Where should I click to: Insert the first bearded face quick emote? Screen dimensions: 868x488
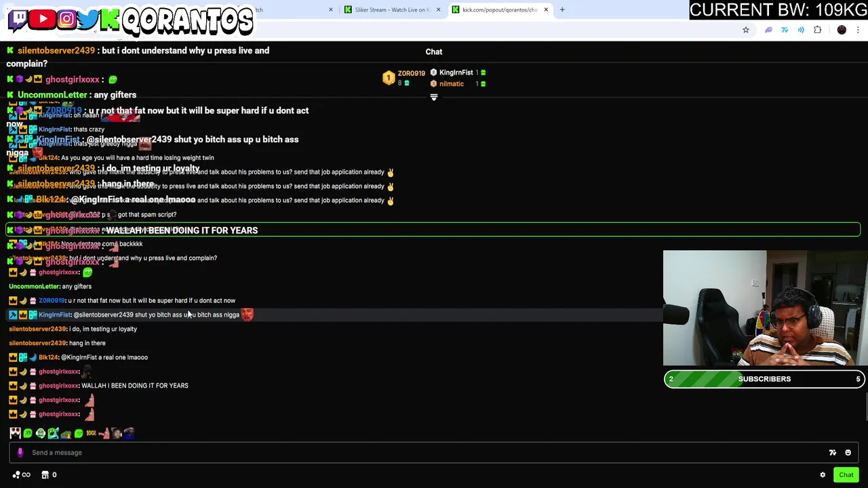(15, 433)
